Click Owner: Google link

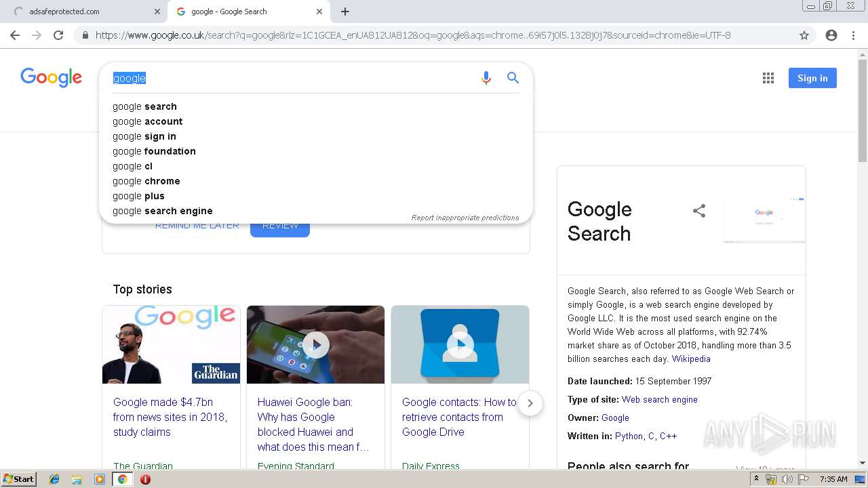tap(615, 418)
